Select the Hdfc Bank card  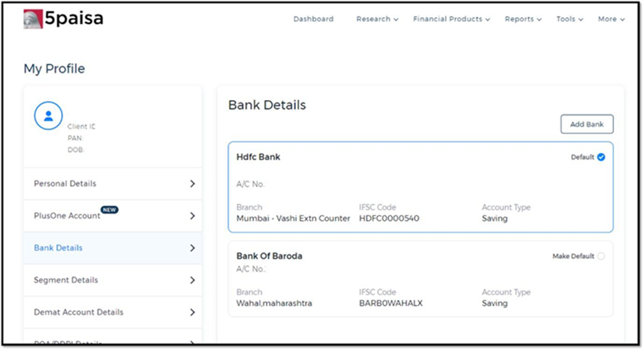tap(421, 187)
